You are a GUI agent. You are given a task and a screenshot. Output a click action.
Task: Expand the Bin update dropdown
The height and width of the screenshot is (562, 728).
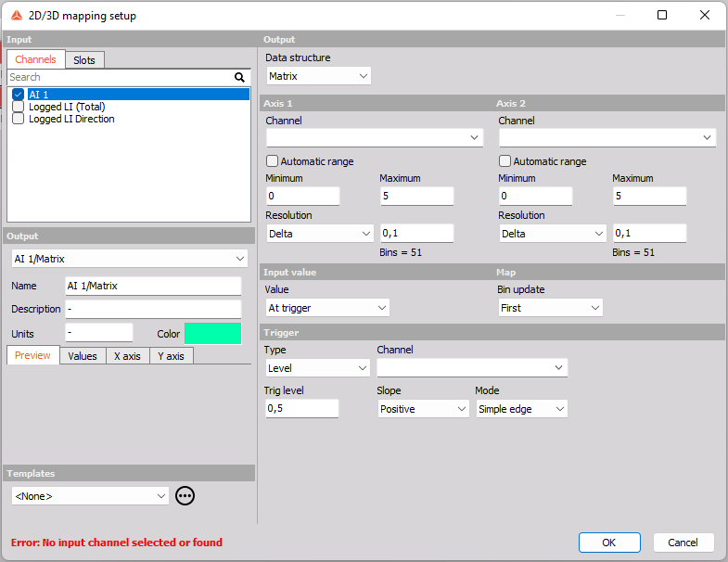550,308
